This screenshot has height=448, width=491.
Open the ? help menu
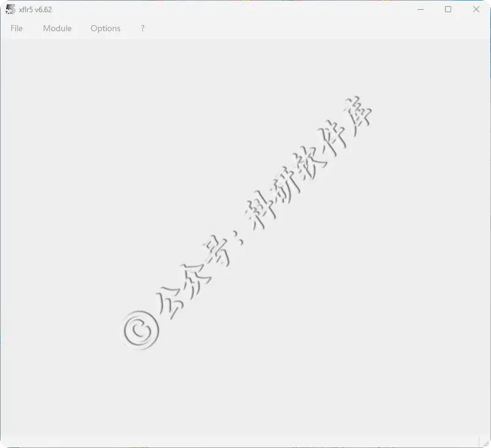click(143, 29)
